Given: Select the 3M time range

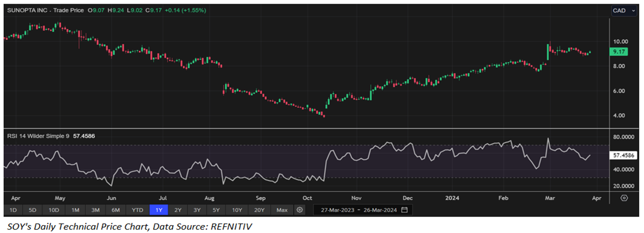Looking at the screenshot, I should click(96, 210).
